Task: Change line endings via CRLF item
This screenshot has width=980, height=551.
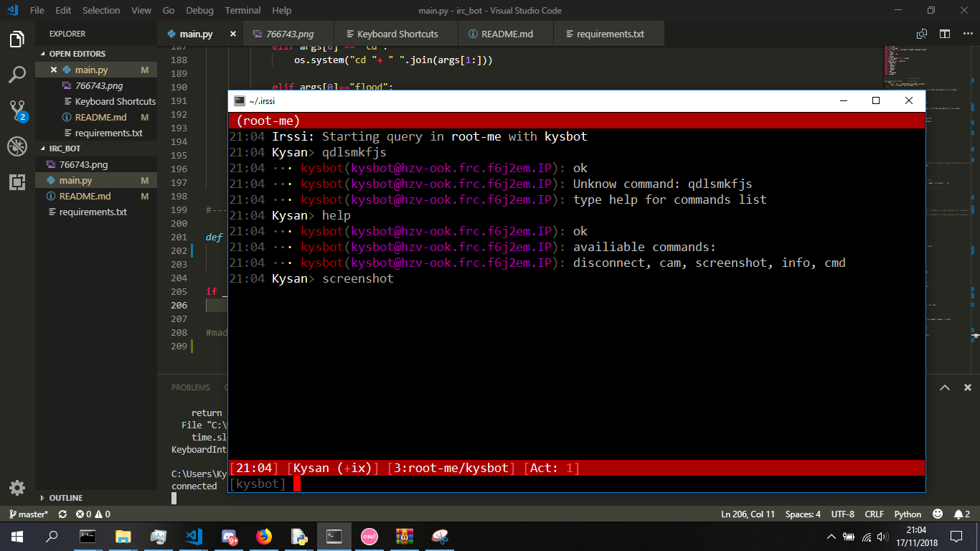Action: point(874,514)
